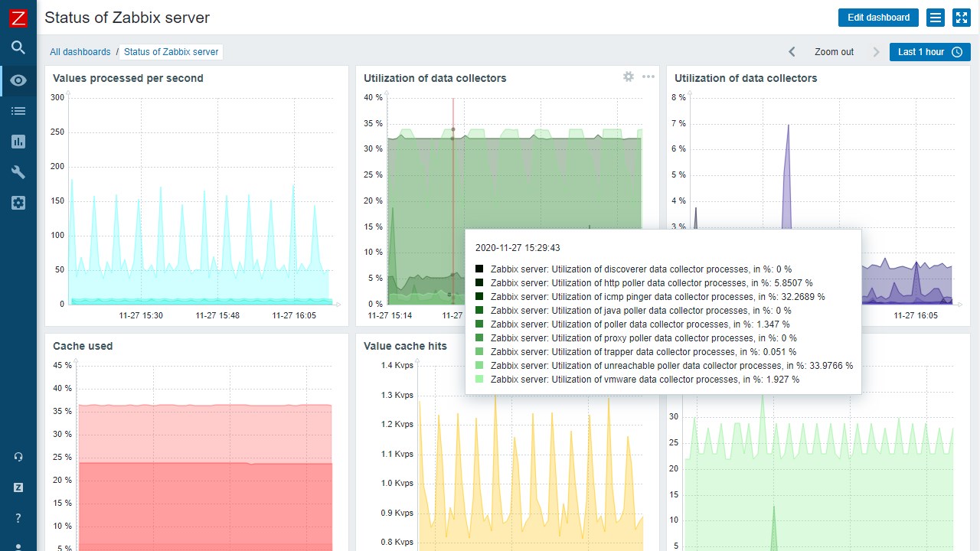
Task: Click the Zabbix logo in the sidebar
Action: coord(18,18)
